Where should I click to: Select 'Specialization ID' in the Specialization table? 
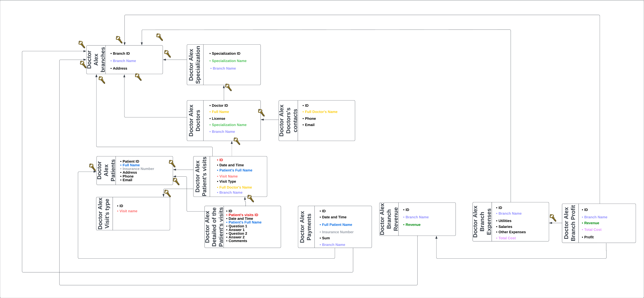point(226,53)
